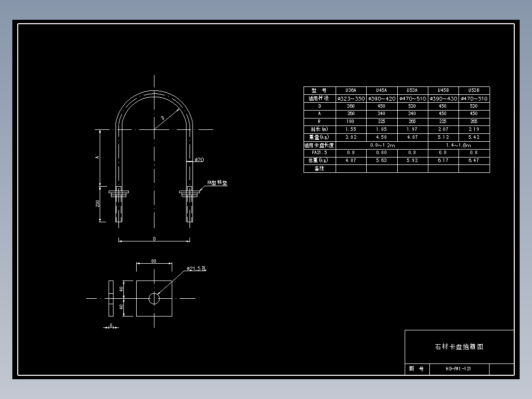This screenshot has height=399, width=532.
Task: Click the 80 width dimension text
Action: click(x=153, y=261)
